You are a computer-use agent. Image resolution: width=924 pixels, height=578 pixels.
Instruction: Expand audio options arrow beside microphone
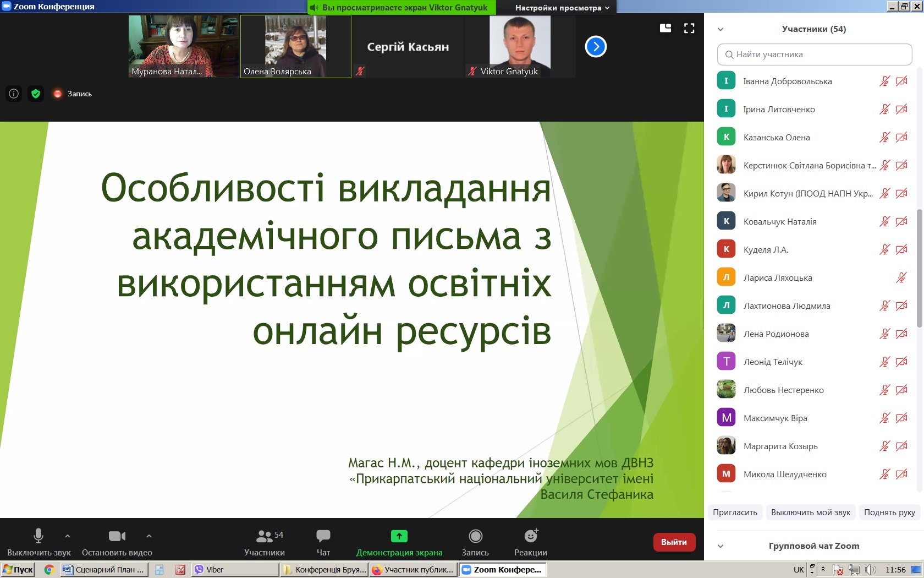[68, 536]
